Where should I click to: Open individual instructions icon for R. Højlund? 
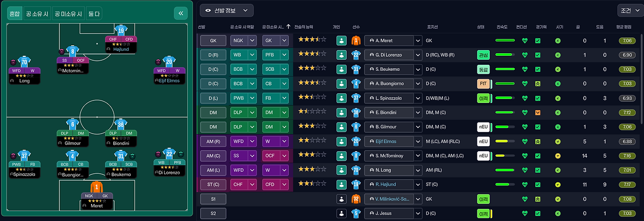342,184
